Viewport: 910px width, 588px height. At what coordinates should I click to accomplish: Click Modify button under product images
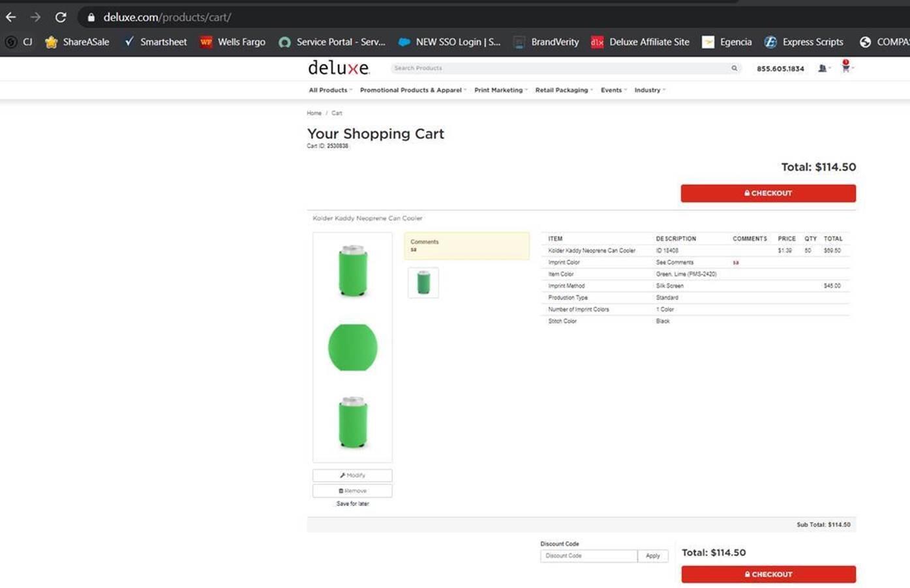(352, 475)
